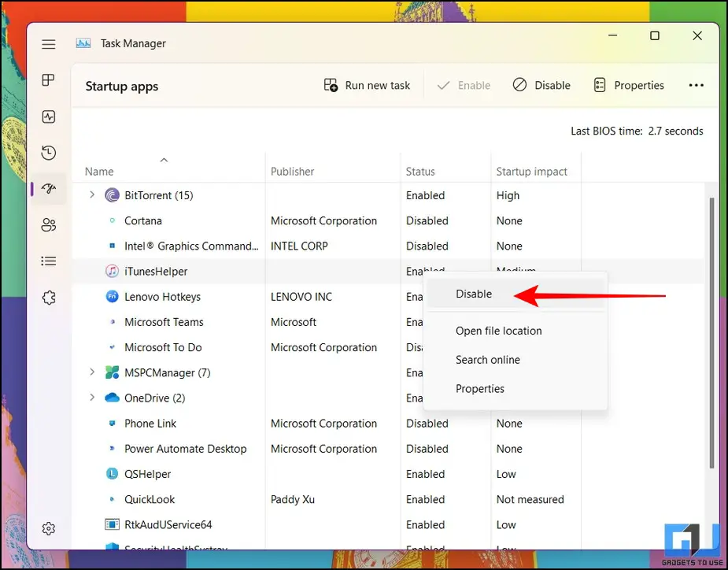Image resolution: width=728 pixels, height=570 pixels.
Task: Open the hamburger navigation menu
Action: (48, 44)
